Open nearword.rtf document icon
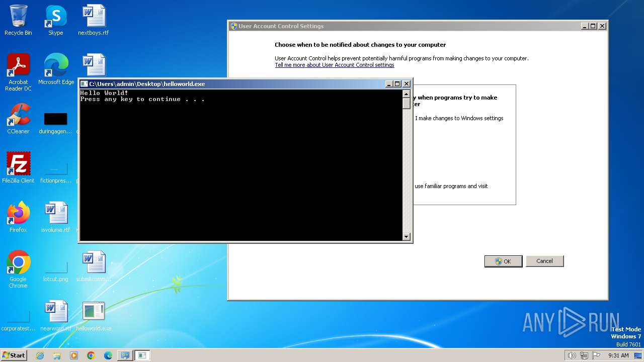Image resolution: width=644 pixels, height=362 pixels. tap(56, 316)
